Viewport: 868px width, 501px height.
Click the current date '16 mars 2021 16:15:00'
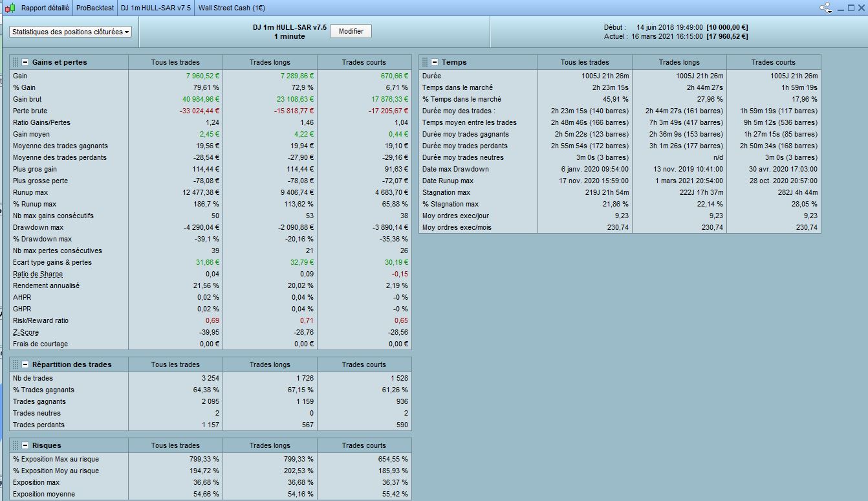click(x=667, y=36)
